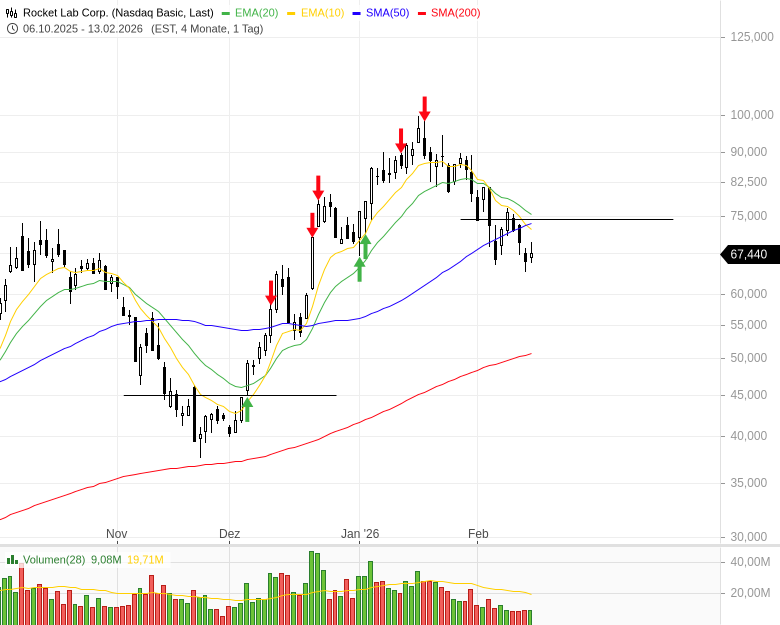Viewport: 780px width, 625px height.
Task: Click the 100,000 price level on axis
Action: [748, 115]
